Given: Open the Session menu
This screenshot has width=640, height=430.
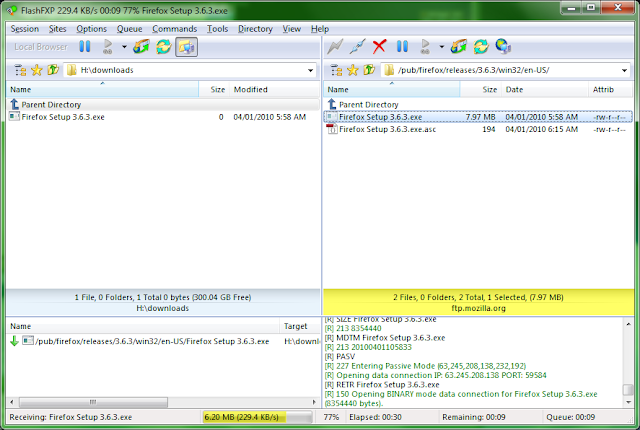Looking at the screenshot, I should (x=24, y=29).
